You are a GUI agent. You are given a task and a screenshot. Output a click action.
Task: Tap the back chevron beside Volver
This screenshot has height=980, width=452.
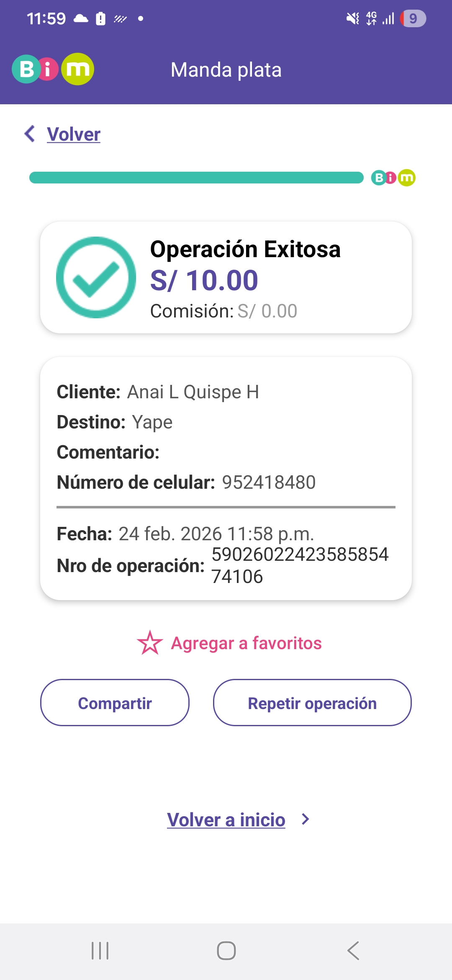[x=30, y=134]
